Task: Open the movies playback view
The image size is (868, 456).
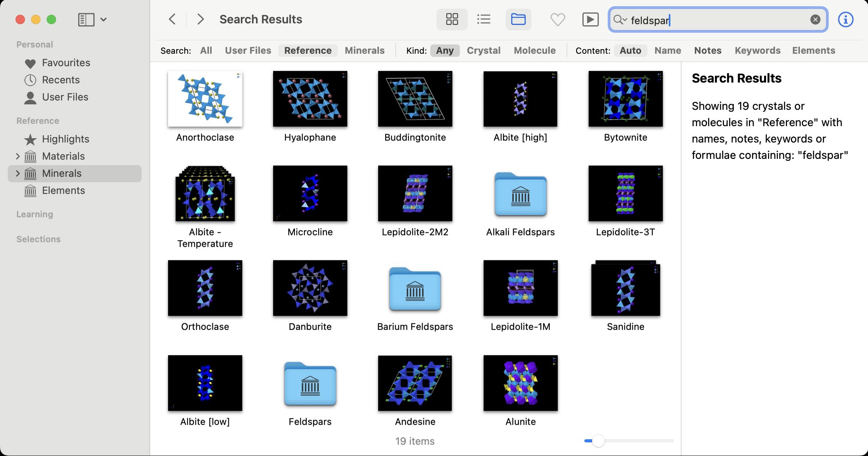Action: tap(590, 19)
